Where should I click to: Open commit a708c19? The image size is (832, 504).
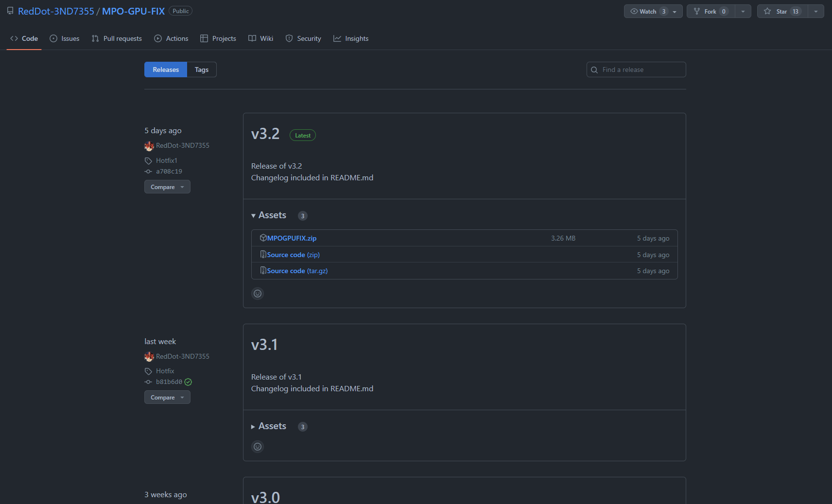[169, 172]
